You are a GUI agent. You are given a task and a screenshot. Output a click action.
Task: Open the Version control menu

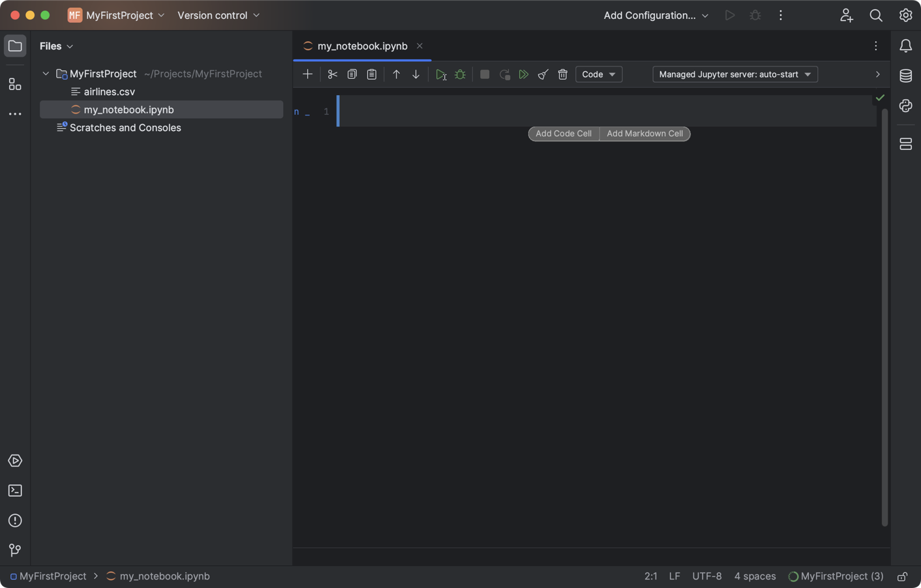(x=219, y=15)
